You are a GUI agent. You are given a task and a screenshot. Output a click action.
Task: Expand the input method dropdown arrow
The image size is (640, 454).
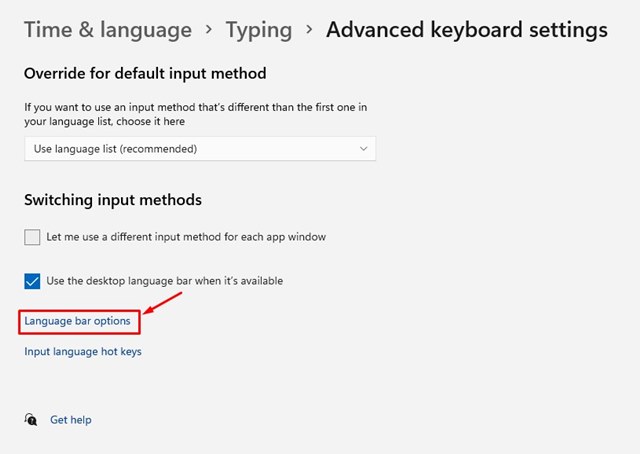click(363, 149)
